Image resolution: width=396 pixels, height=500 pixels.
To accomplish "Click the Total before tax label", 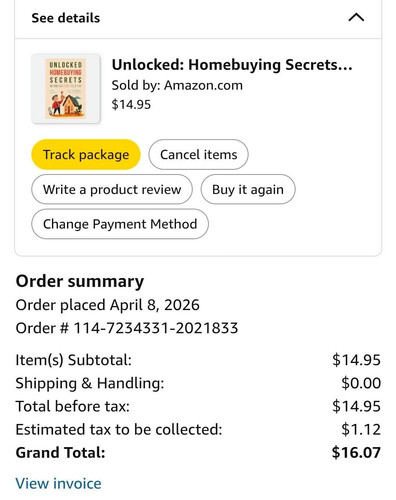I will pos(73,406).
